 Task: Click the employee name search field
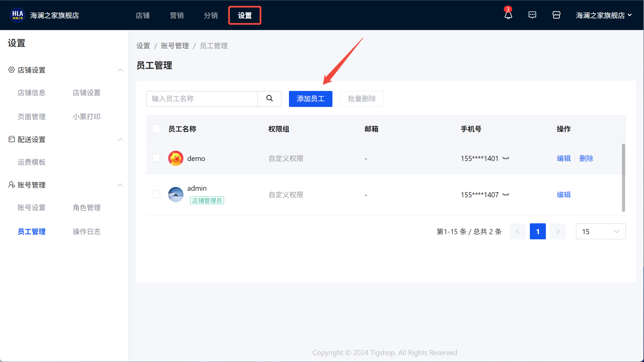click(x=202, y=99)
